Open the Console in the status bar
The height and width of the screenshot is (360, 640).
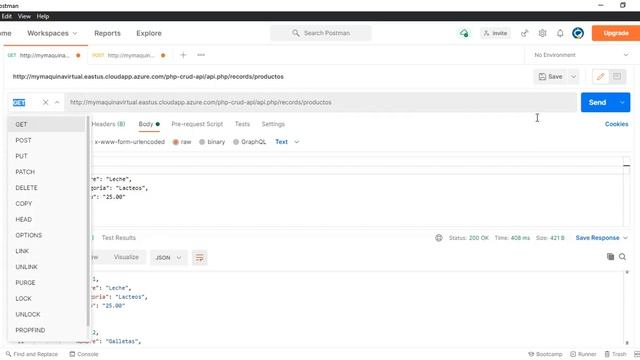point(84,354)
